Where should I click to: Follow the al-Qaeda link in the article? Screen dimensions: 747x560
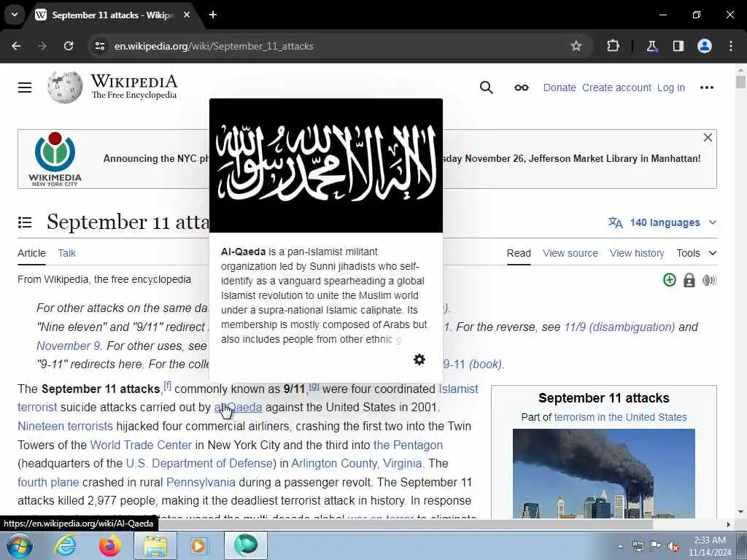pos(239,408)
